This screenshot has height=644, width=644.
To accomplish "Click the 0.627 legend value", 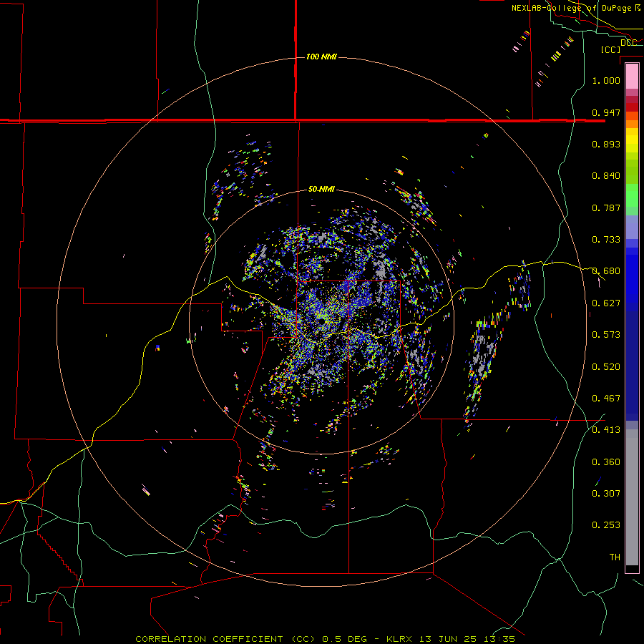I will [x=606, y=303].
